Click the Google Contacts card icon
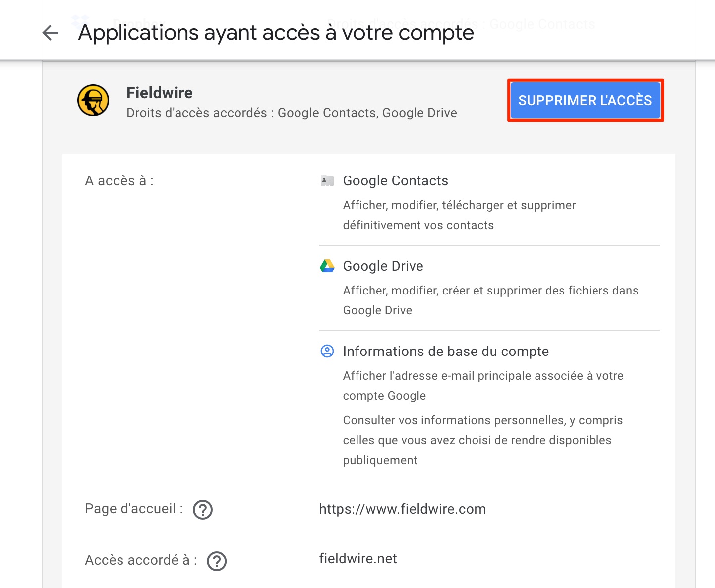 tap(327, 181)
